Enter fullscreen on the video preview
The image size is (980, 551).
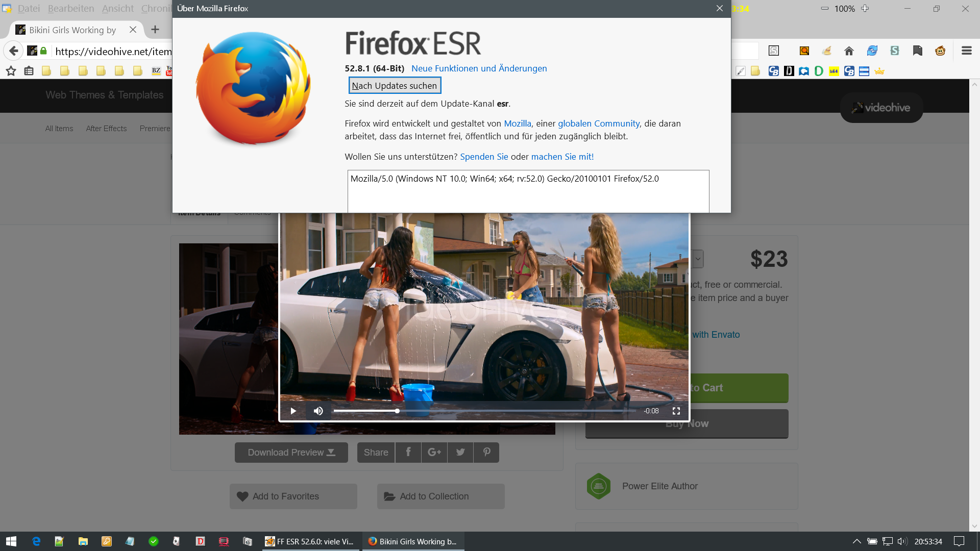pyautogui.click(x=676, y=411)
